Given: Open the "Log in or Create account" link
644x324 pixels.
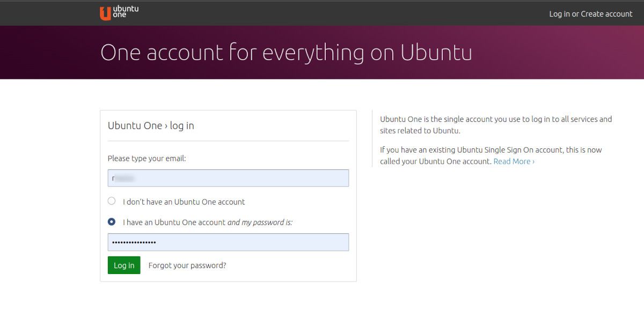Looking at the screenshot, I should point(590,14).
